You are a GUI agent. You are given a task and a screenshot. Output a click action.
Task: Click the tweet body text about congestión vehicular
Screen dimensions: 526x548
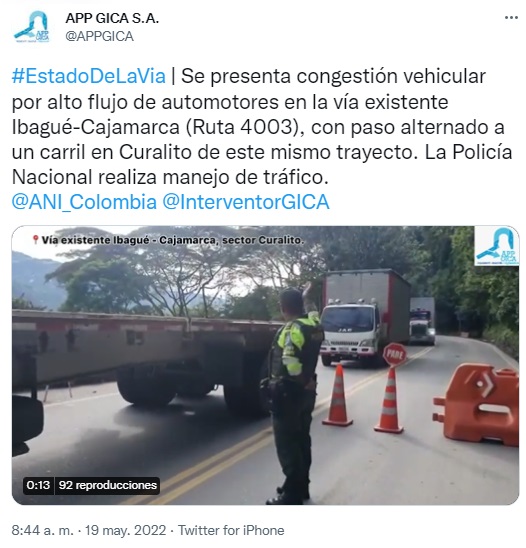(x=262, y=127)
